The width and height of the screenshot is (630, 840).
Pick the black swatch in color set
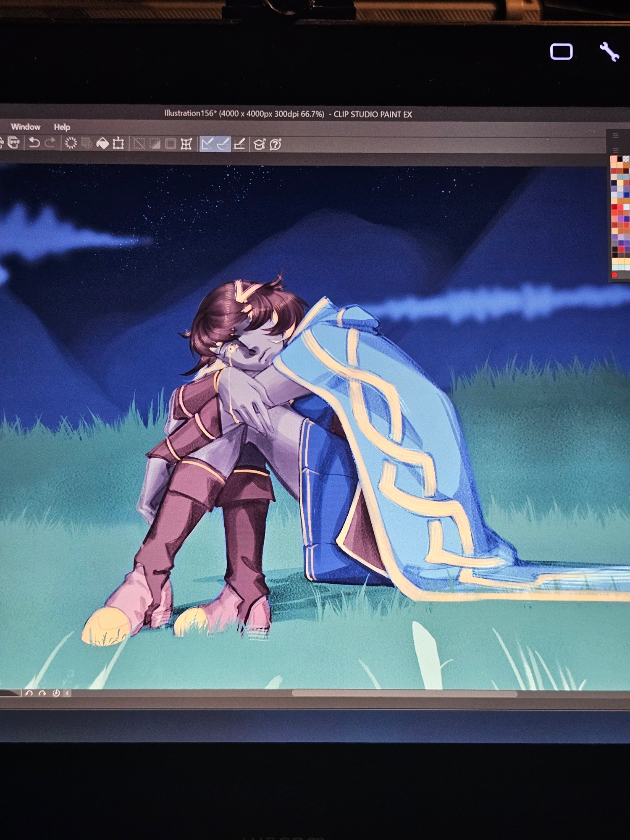tap(619, 159)
